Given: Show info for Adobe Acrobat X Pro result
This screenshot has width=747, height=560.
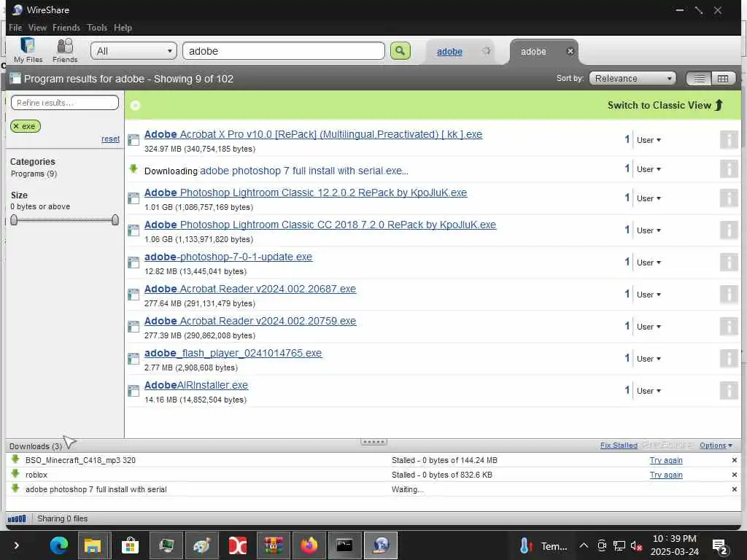Looking at the screenshot, I should click(x=729, y=139).
